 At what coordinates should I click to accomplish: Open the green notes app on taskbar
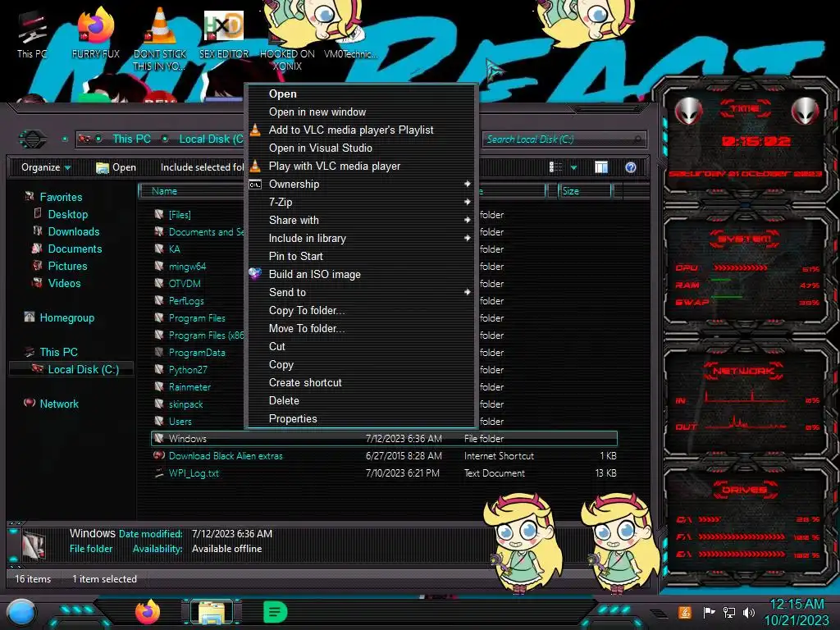276,612
